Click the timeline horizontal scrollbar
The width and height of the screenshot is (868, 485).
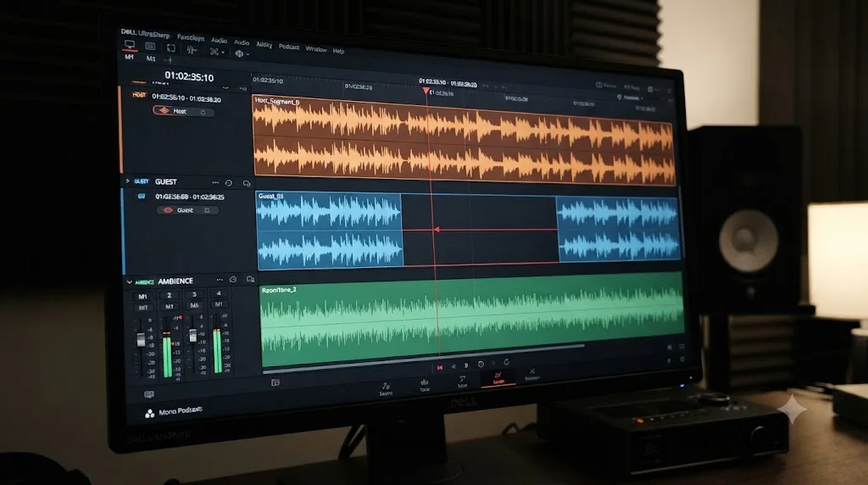[424, 358]
